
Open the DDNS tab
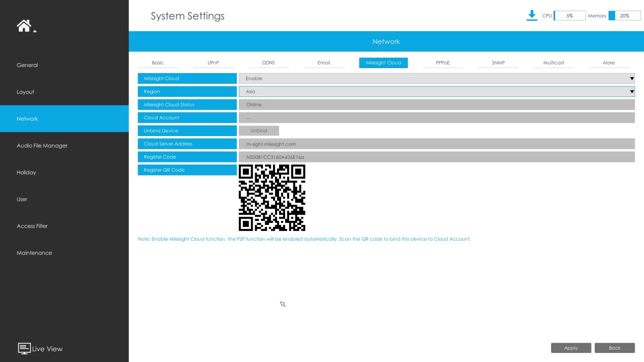[268, 63]
